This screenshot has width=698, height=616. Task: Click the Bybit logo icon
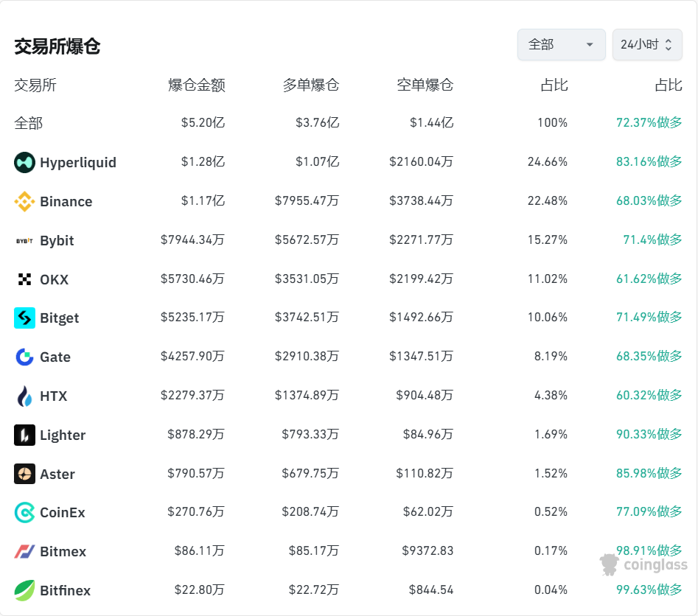point(24,240)
